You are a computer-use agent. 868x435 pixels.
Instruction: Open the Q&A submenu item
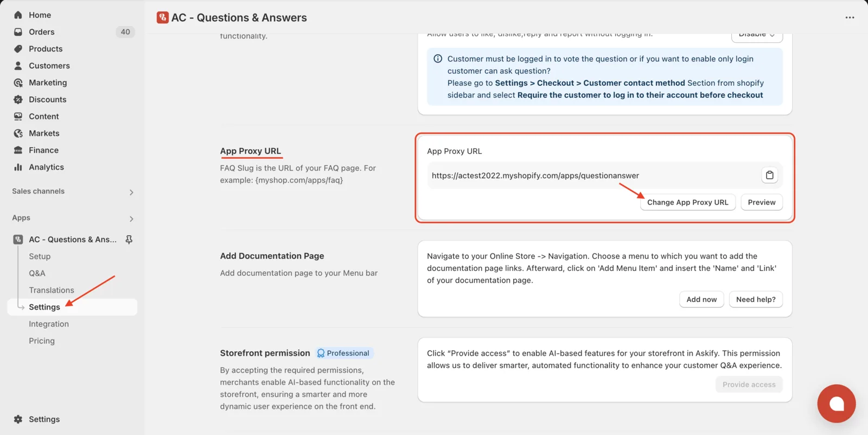(37, 273)
